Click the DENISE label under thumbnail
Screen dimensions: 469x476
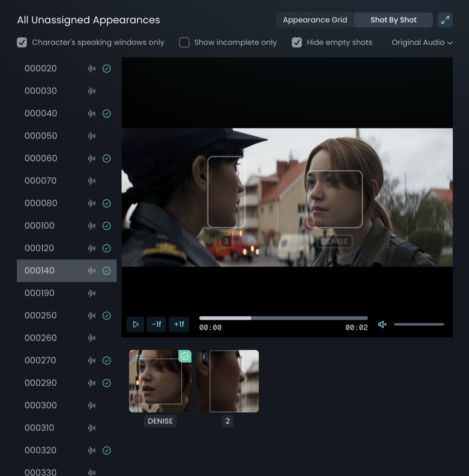point(160,421)
